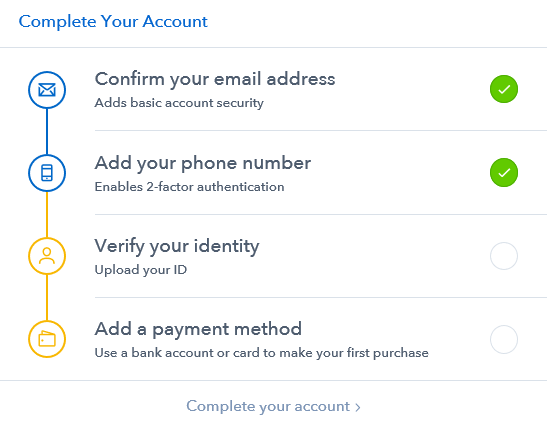Click Adds basic account security text

click(x=179, y=103)
